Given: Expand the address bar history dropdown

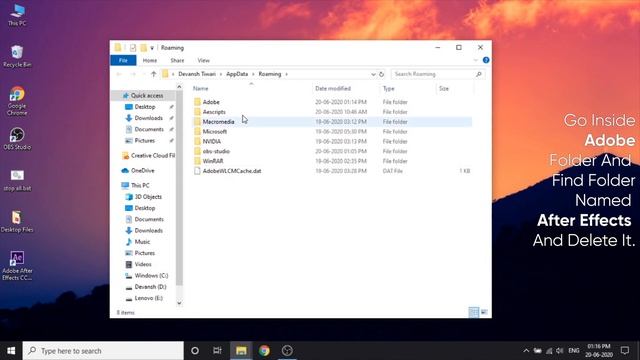Looking at the screenshot, I should pos(373,74).
